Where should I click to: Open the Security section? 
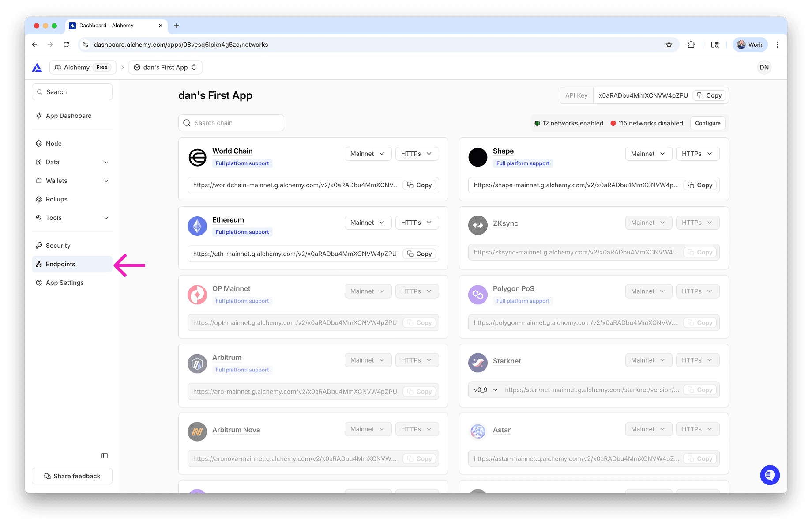pyautogui.click(x=57, y=245)
